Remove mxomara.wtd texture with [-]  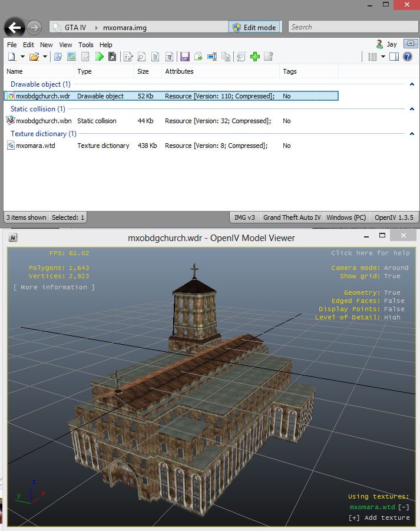pos(404,507)
